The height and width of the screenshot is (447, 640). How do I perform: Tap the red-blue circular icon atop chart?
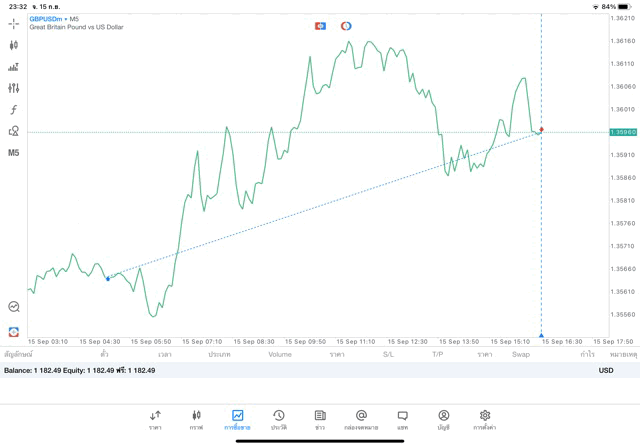click(x=346, y=25)
